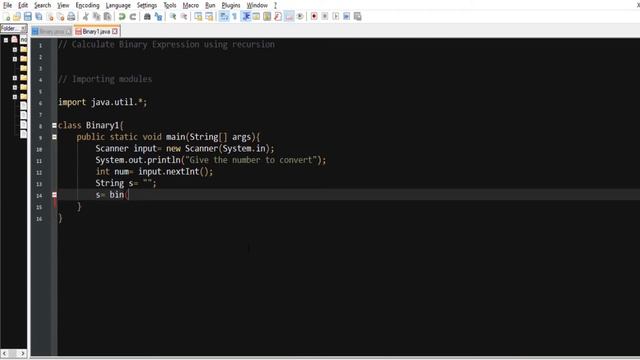Collapse the main method fold marker on line 9
Viewport: 640px width, 360px height.
[54, 137]
